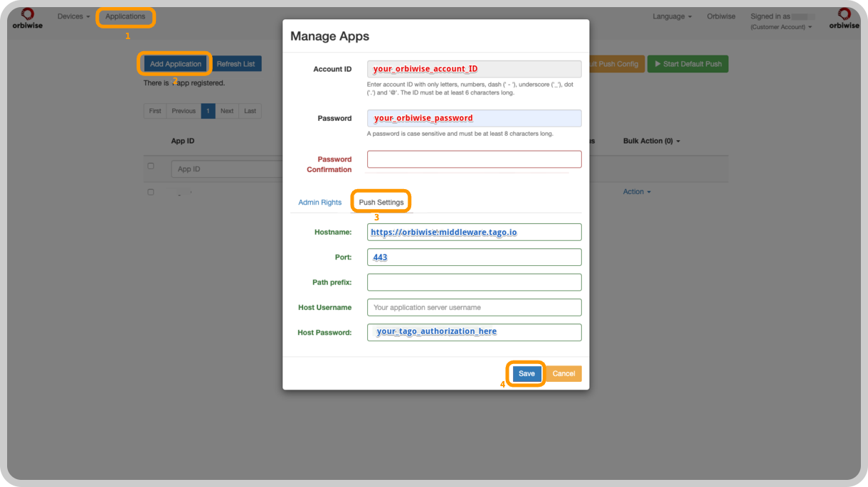Go to First page of list
Viewport: 868px width, 487px height.
click(x=155, y=111)
